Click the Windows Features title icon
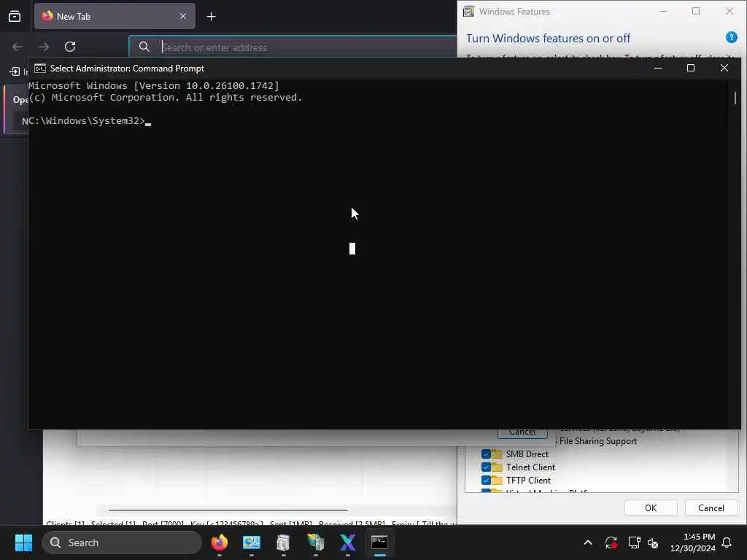The width and height of the screenshot is (747, 560). [x=469, y=12]
